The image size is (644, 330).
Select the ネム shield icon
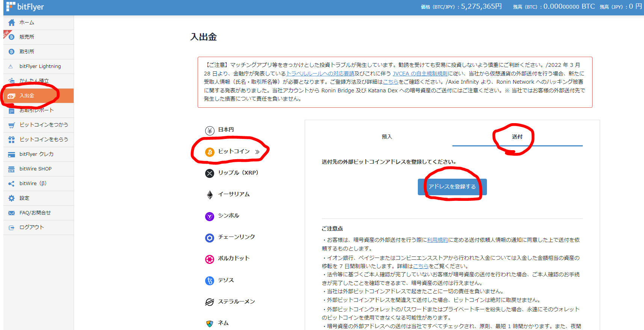(x=210, y=324)
